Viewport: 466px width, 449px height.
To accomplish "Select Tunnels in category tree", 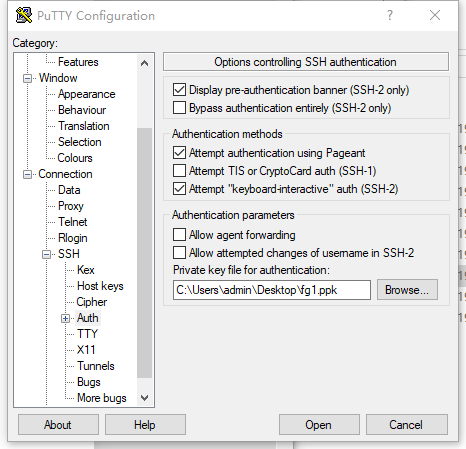I will tap(96, 366).
